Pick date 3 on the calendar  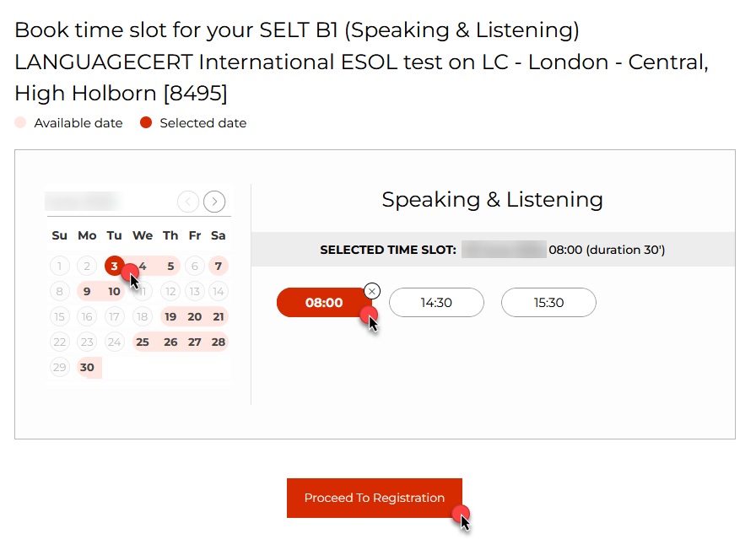click(114, 266)
